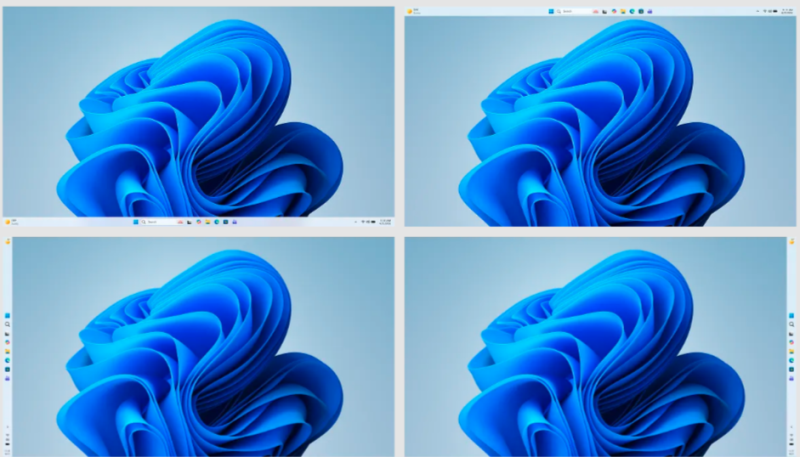Launch Microsoft Edge on bottom taskbar desktop
Viewport: 800px width, 457px height.
[x=217, y=222]
